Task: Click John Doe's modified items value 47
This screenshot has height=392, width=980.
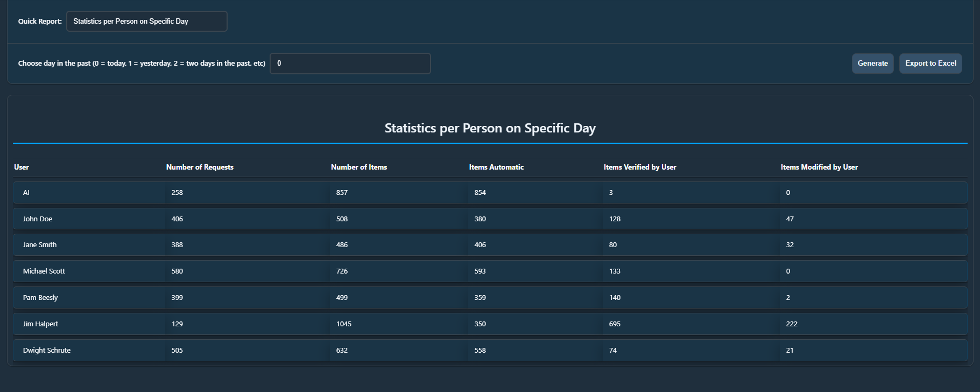Action: (x=789, y=219)
